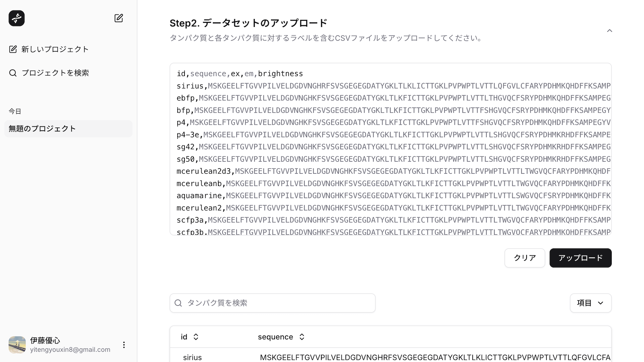Click the magnifier in the protein search box
Screen dimensions: 644x362
click(x=178, y=303)
